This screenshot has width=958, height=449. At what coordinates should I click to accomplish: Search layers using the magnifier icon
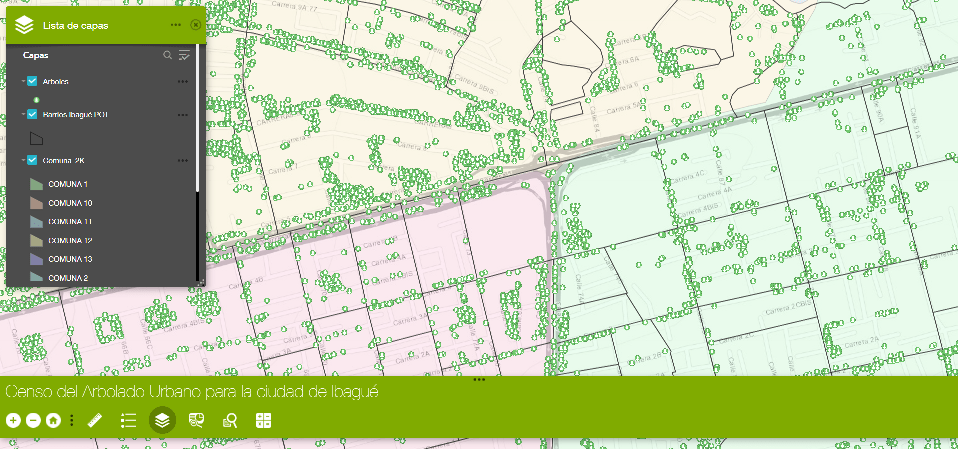pyautogui.click(x=168, y=56)
